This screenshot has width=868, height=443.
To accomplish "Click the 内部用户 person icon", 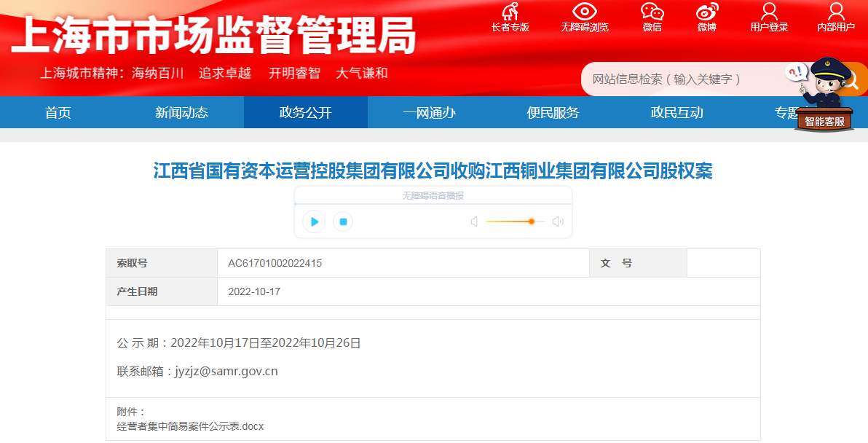I will point(836,11).
